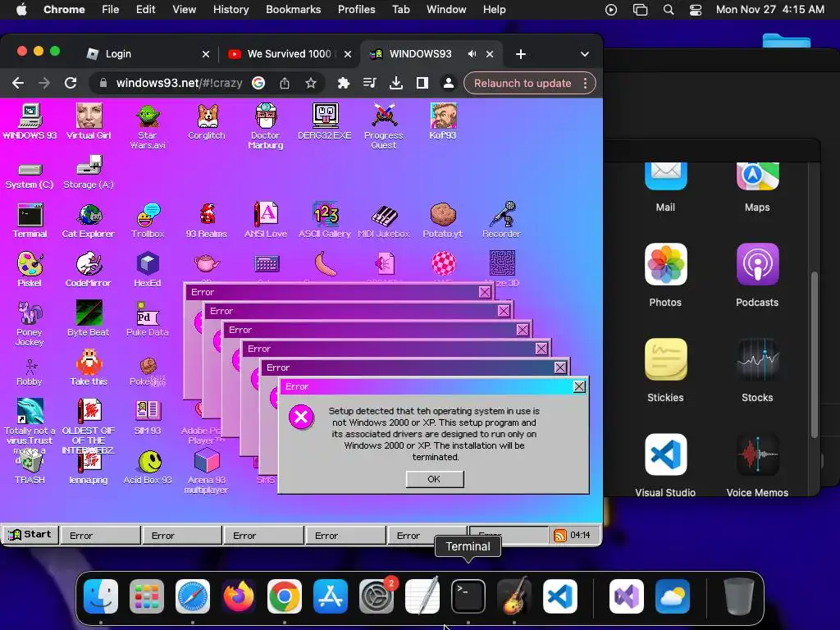Open Piskel paint icon
The width and height of the screenshot is (840, 630).
pos(30,269)
